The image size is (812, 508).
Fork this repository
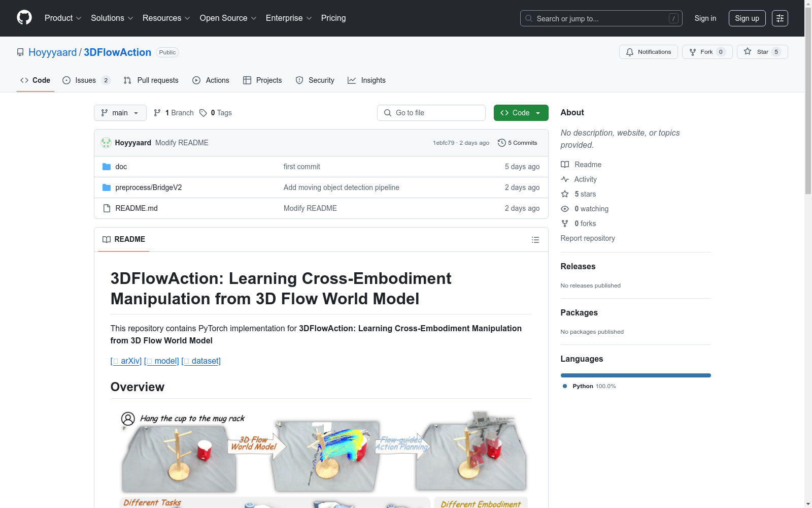click(707, 52)
